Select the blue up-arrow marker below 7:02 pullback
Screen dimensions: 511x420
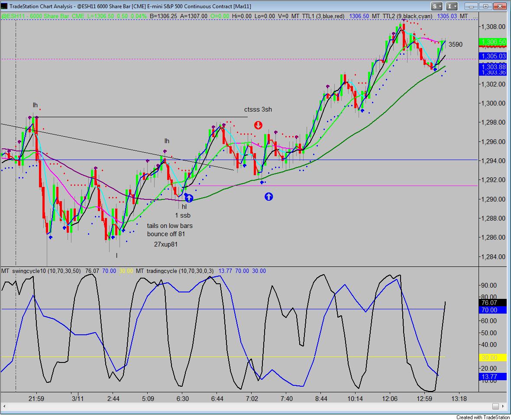pos(268,196)
